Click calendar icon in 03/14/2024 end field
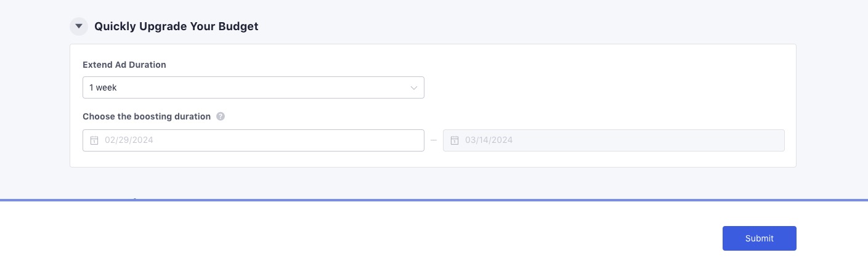This screenshot has height=271, width=868. click(455, 140)
